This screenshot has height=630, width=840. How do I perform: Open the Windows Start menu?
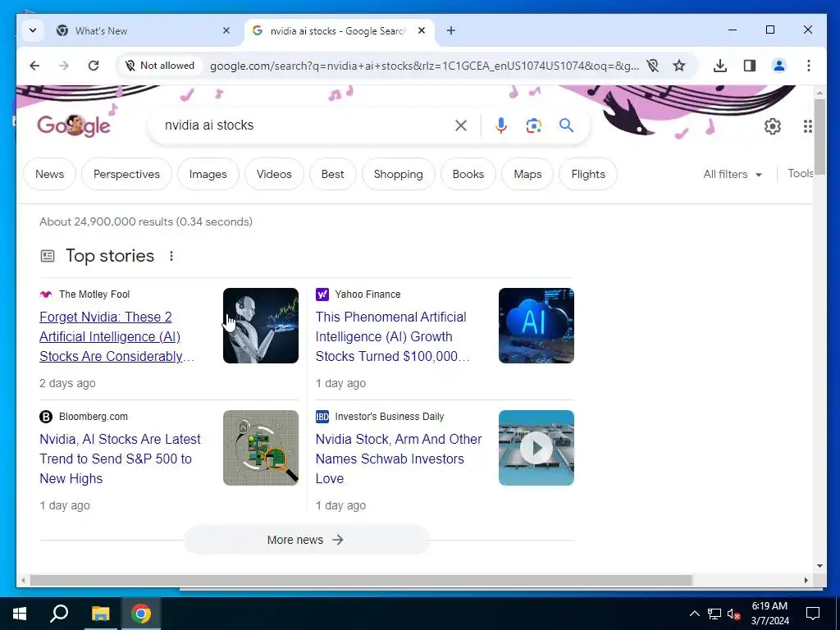(20, 614)
